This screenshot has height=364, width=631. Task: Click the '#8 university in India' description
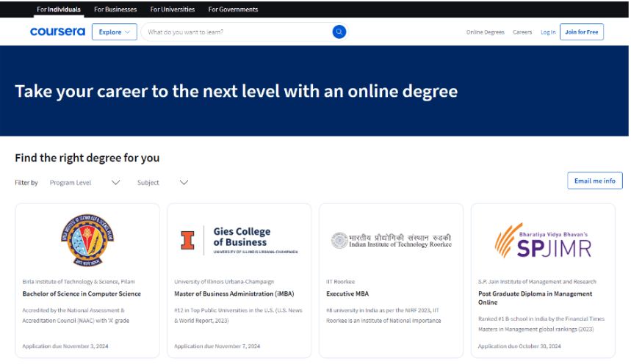tap(383, 316)
